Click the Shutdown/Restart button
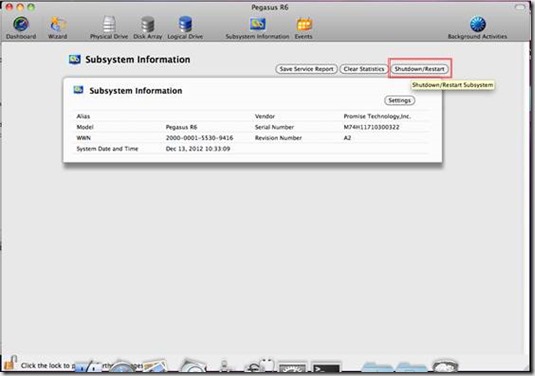Image resolution: width=535 pixels, height=376 pixels. pos(419,69)
